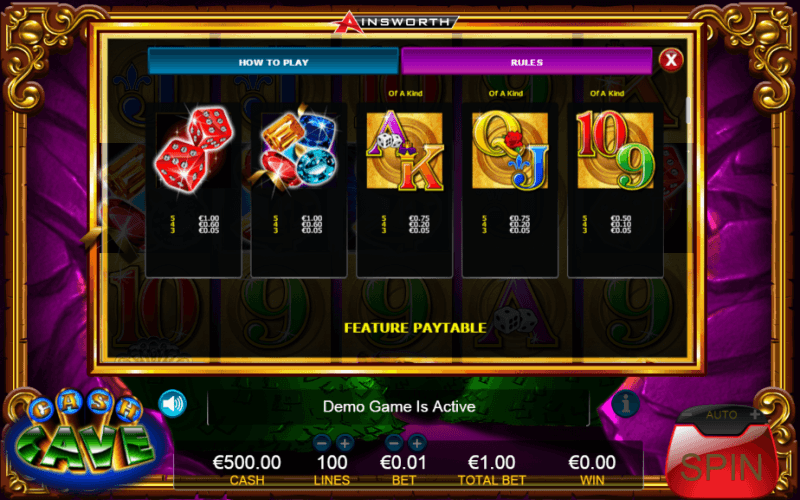Open the info paytable icon

click(x=625, y=403)
